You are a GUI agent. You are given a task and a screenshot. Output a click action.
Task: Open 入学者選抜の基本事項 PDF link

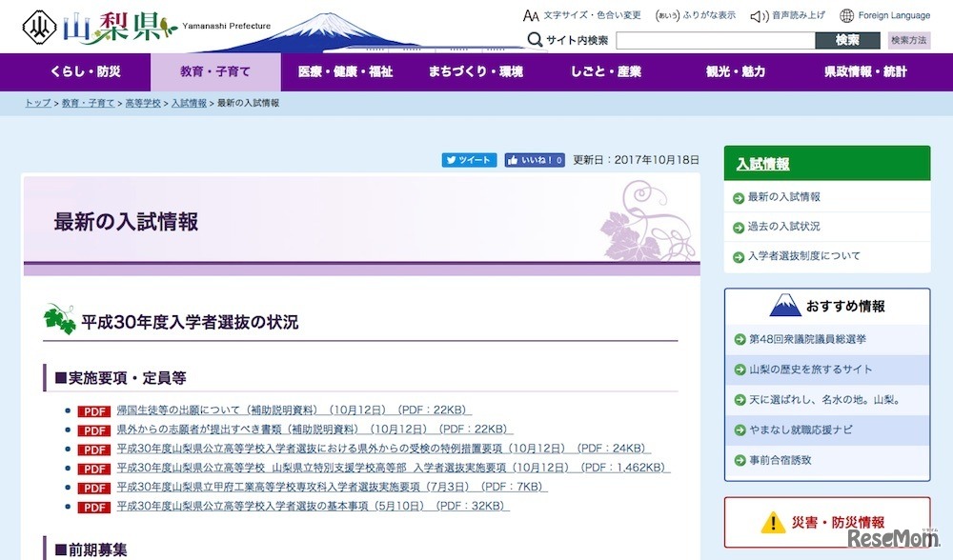(313, 506)
